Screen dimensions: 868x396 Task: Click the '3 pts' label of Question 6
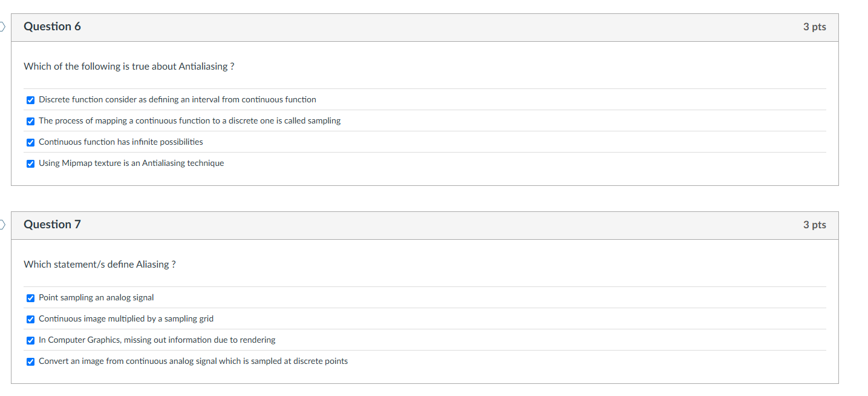click(x=814, y=27)
